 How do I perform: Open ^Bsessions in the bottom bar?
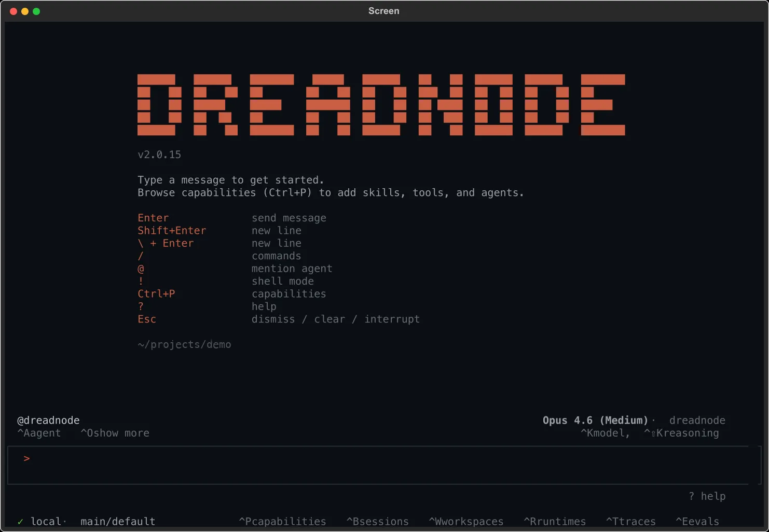coord(377,522)
